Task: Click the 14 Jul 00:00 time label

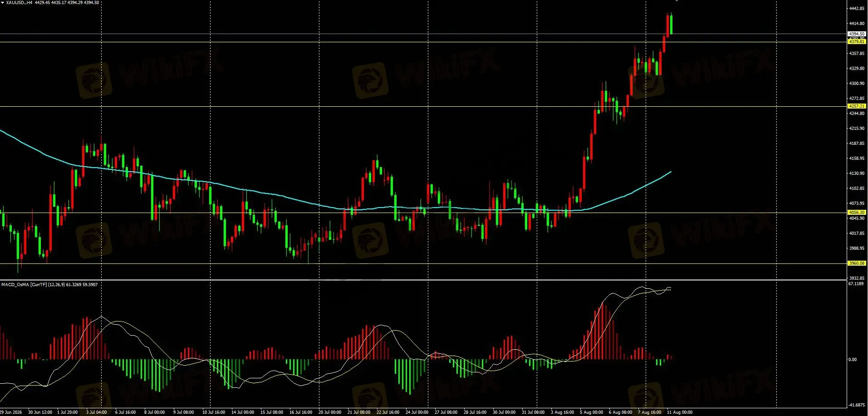Action: point(243,412)
